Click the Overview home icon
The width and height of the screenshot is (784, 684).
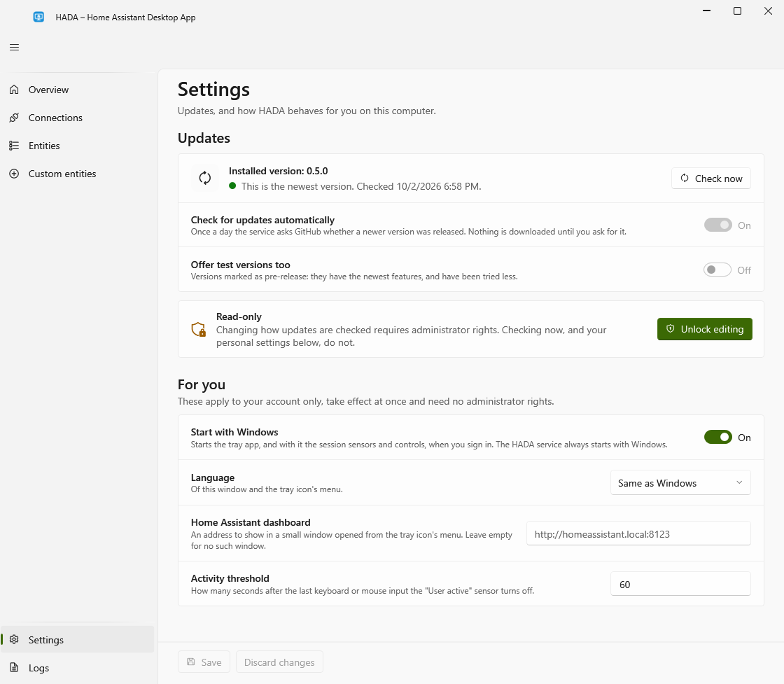pos(14,90)
